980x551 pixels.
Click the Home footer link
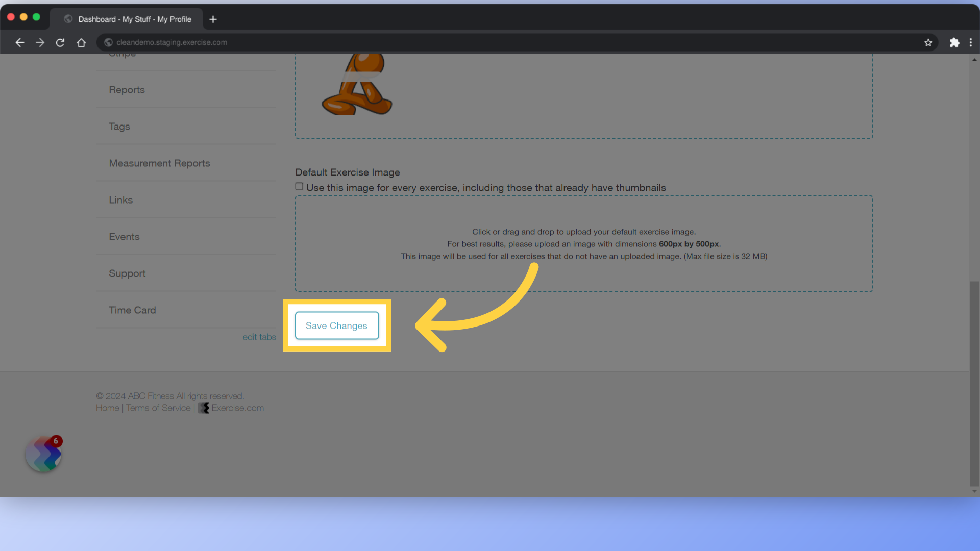point(107,408)
